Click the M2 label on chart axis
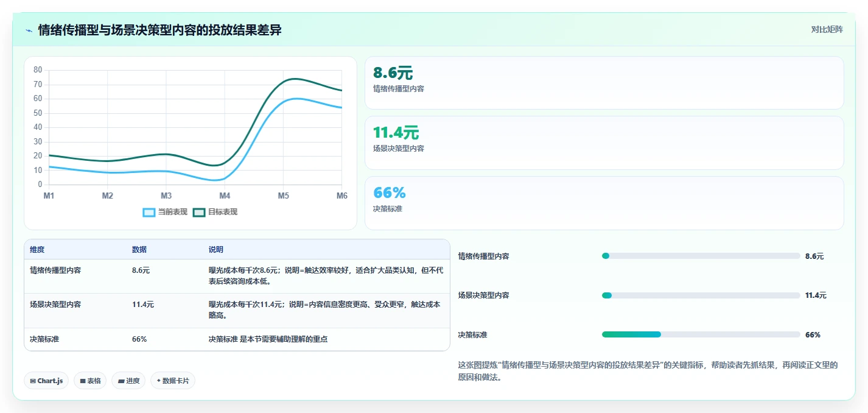868x413 pixels. 108,196
